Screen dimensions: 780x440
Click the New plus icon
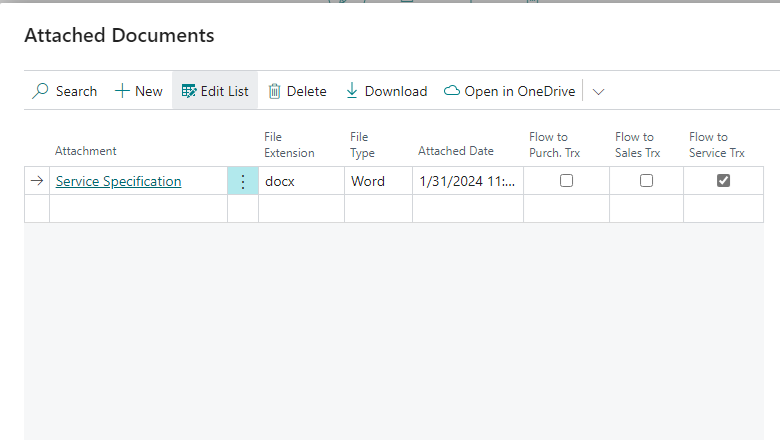click(122, 91)
